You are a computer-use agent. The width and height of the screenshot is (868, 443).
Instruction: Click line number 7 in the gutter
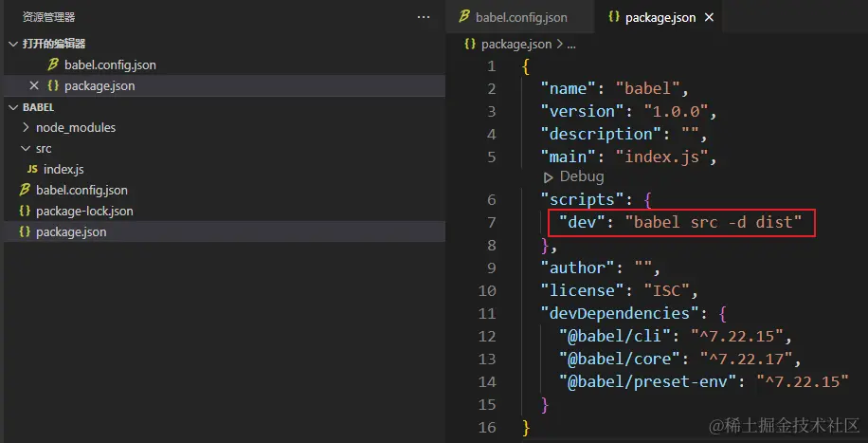(492, 222)
